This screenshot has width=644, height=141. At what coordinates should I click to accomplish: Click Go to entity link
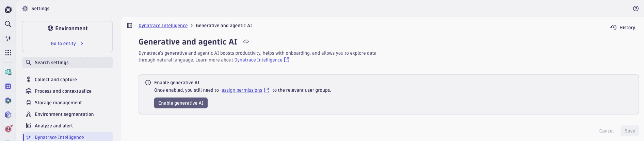tap(63, 43)
